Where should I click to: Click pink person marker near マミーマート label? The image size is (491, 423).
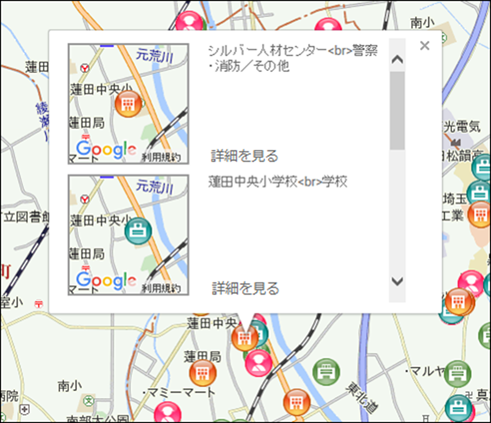(168, 413)
